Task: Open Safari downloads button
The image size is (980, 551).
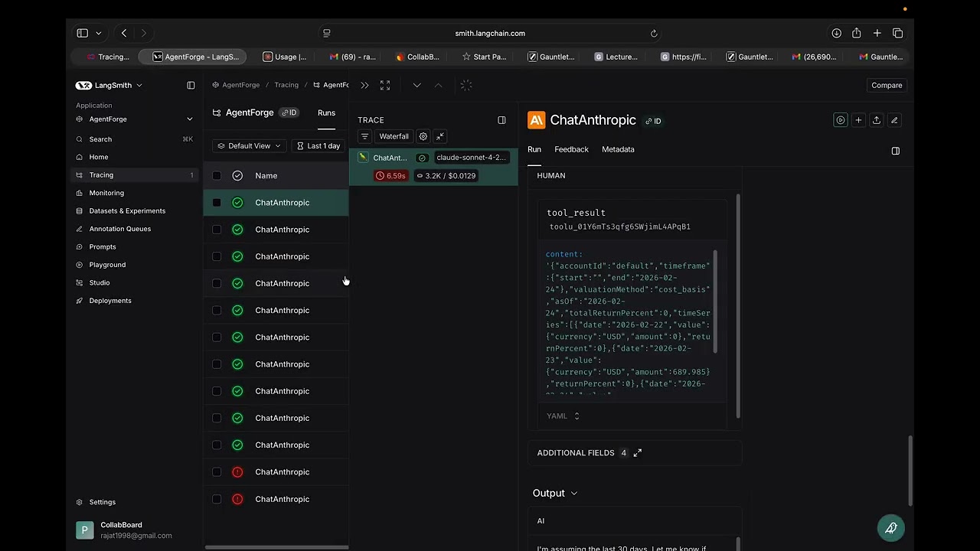Action: coord(836,33)
